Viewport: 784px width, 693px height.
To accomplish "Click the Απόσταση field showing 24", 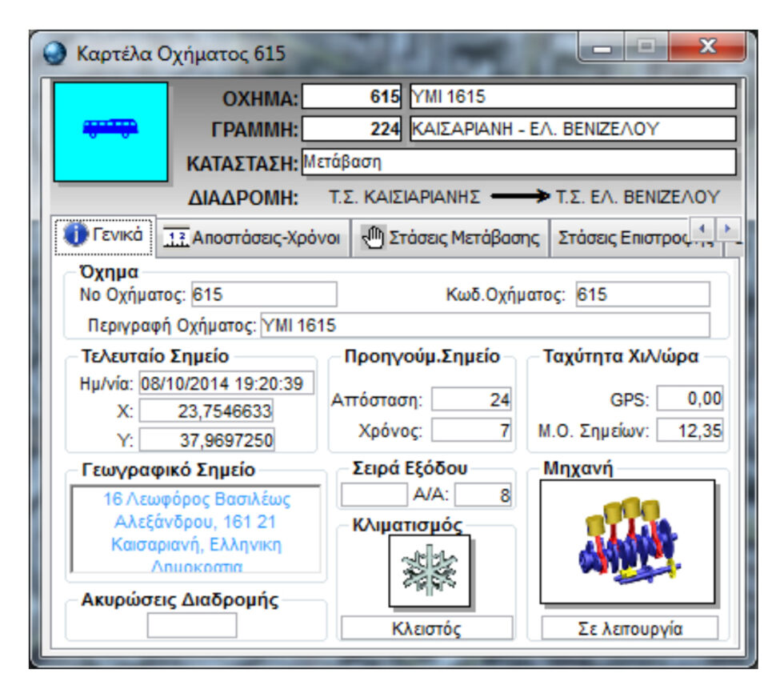I will pyautogui.click(x=471, y=399).
